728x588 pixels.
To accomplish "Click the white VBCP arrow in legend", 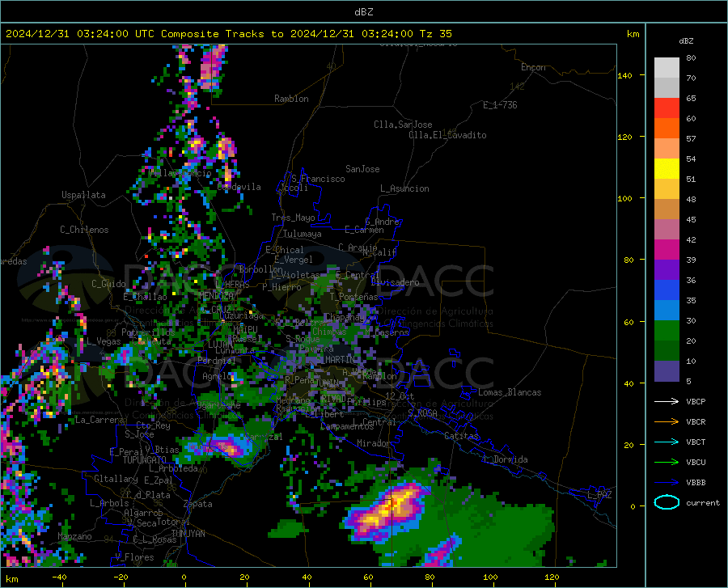I will (667, 401).
